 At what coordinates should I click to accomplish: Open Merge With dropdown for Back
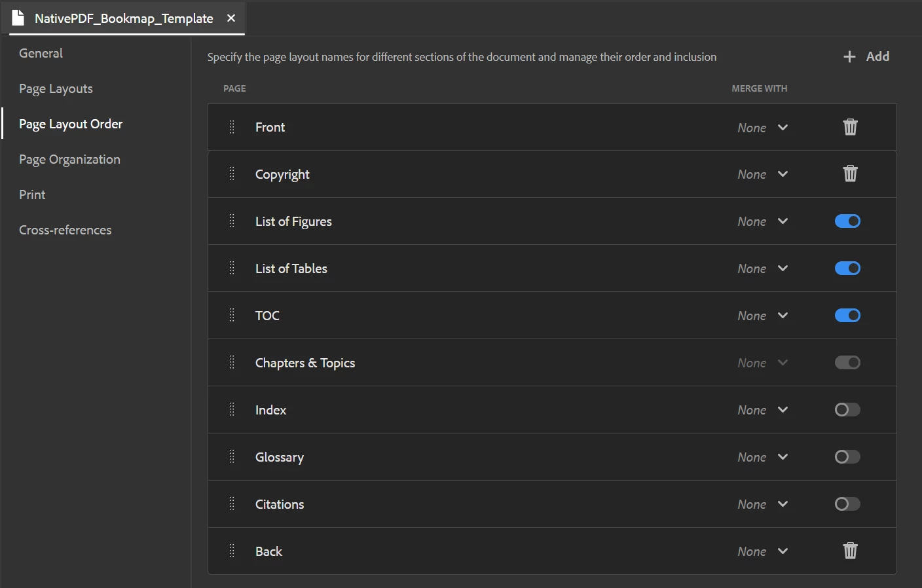(763, 551)
